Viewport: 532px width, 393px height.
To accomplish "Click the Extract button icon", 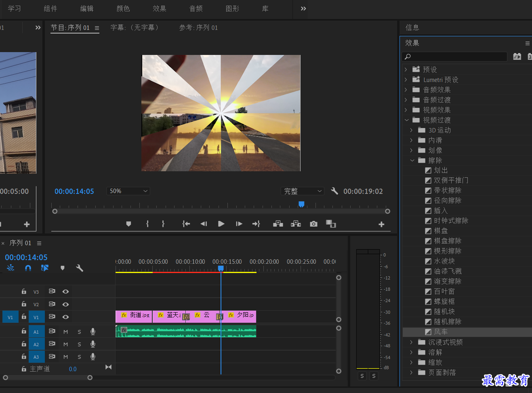I will click(296, 224).
